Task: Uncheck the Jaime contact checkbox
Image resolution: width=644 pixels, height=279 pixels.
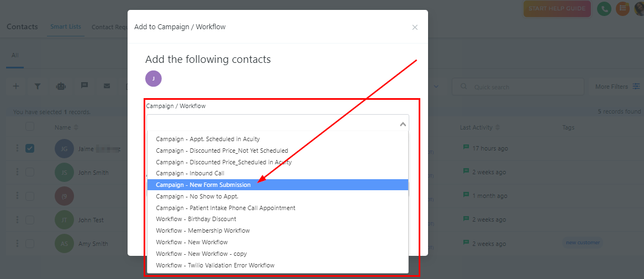Action: (30, 148)
